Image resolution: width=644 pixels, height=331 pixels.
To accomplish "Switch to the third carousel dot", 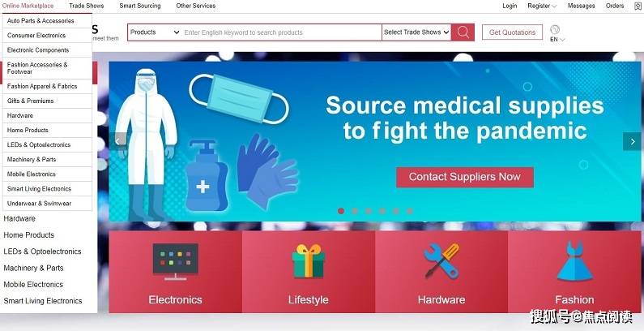I will click(369, 211).
